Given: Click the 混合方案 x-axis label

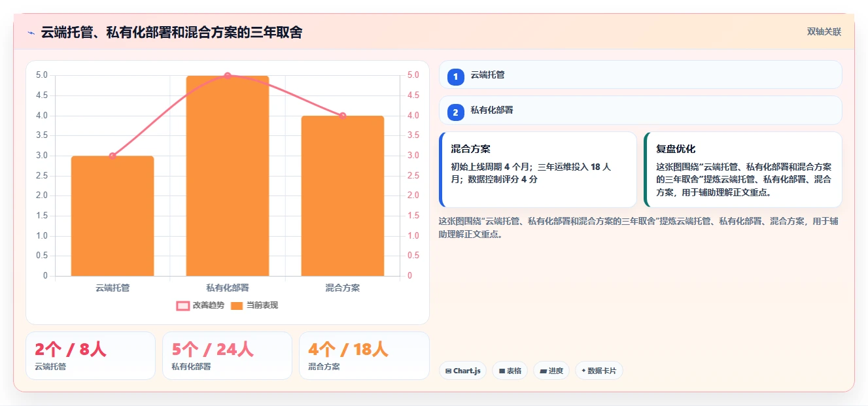Looking at the screenshot, I should [343, 288].
